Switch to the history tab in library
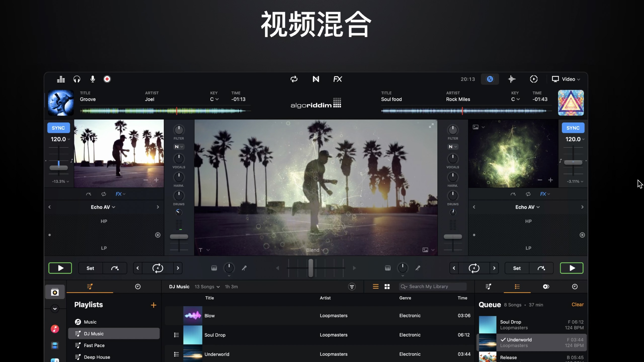 pos(138,286)
